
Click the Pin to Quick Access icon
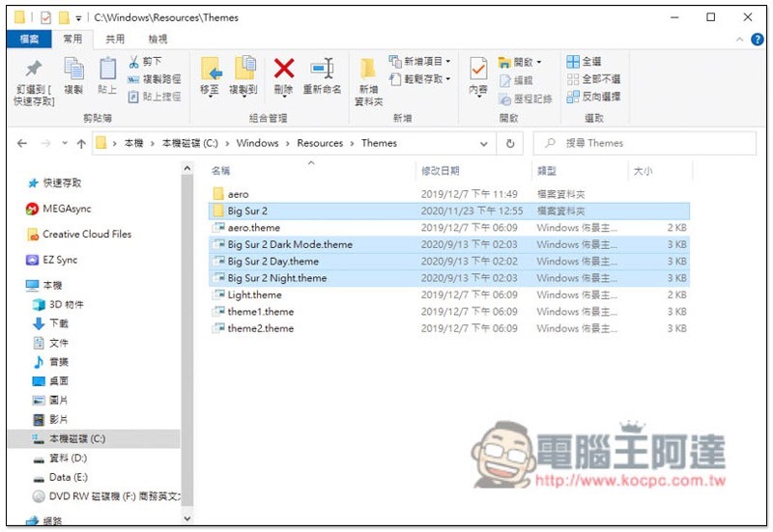[x=34, y=69]
